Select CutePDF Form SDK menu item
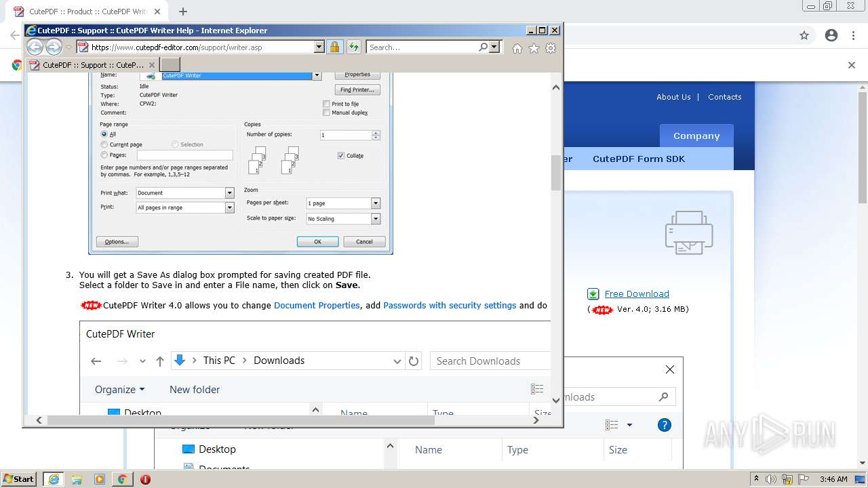This screenshot has height=488, width=868. tap(639, 159)
